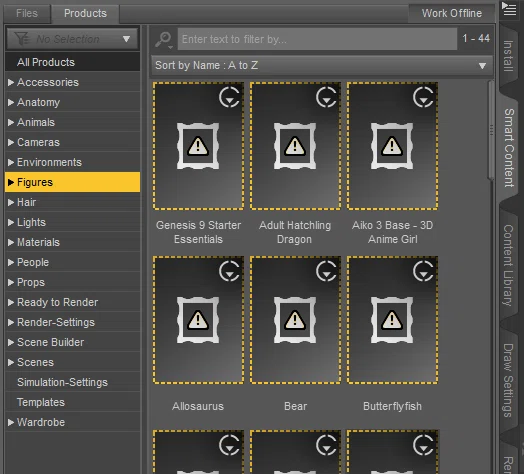Click install icon on Bear card

pyautogui.click(x=326, y=271)
